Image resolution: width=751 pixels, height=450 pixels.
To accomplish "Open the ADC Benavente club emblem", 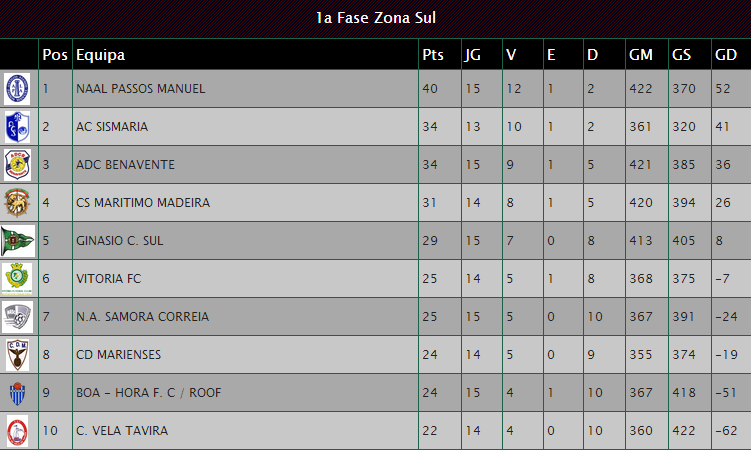I will (x=17, y=165).
